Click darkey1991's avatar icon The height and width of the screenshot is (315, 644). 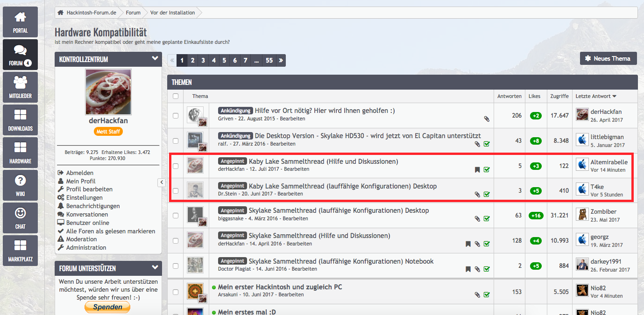click(582, 265)
